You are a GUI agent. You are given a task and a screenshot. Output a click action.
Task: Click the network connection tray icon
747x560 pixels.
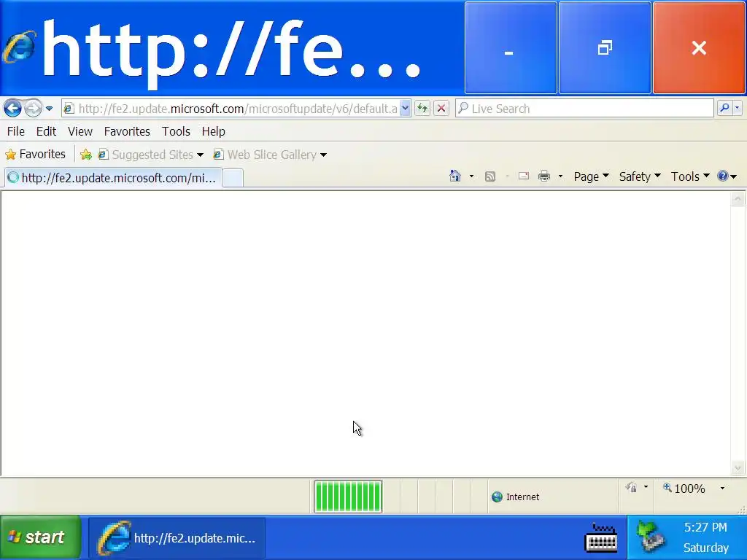pos(651,536)
